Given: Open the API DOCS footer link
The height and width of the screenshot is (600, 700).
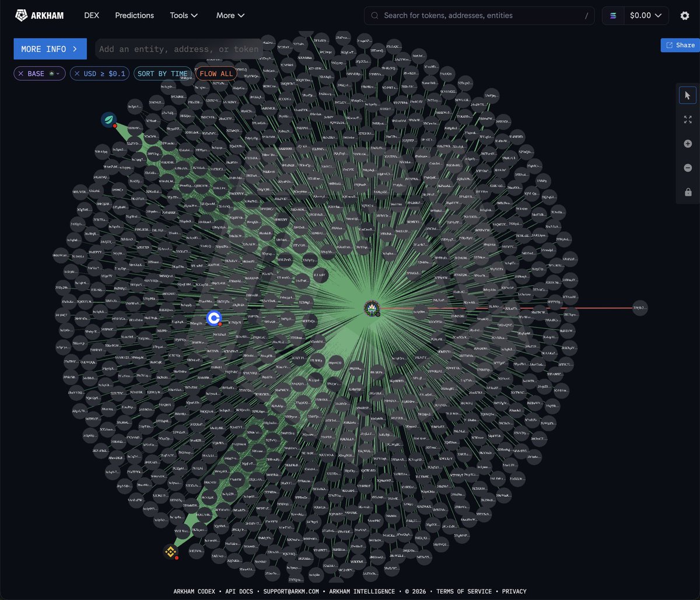Looking at the screenshot, I should pyautogui.click(x=239, y=591).
